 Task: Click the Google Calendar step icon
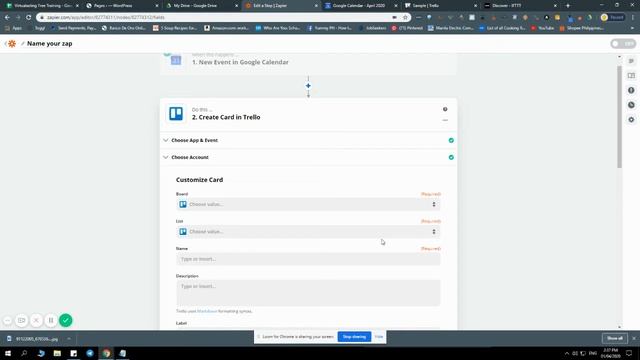(x=176, y=60)
